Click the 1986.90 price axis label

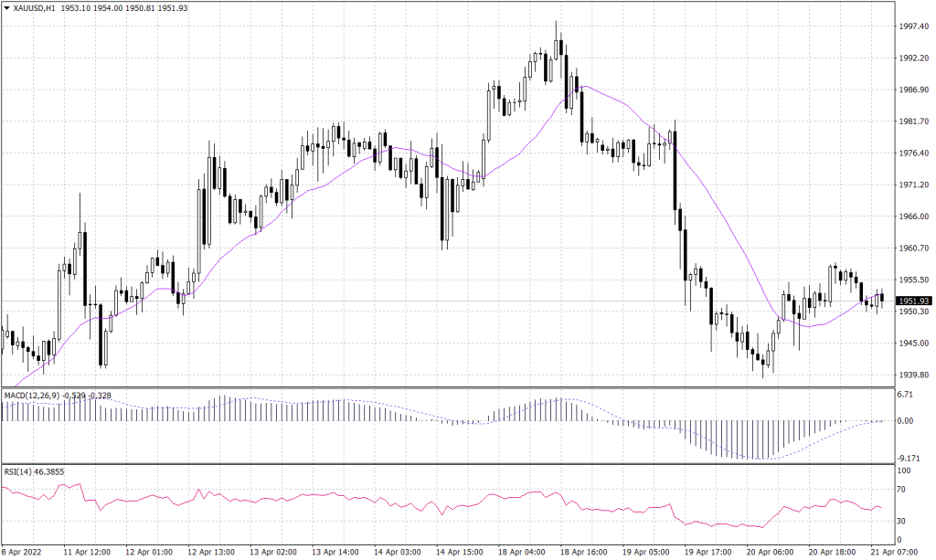(x=914, y=90)
